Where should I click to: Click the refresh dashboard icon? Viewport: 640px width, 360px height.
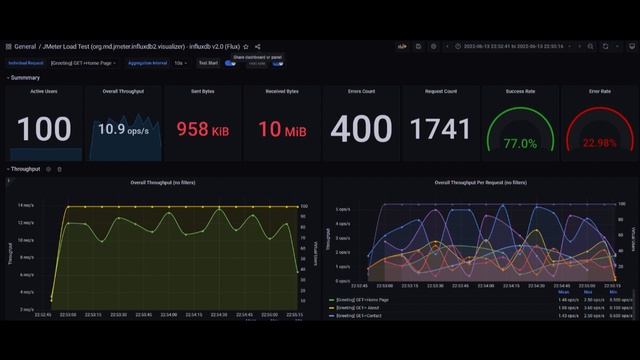pyautogui.click(x=605, y=47)
